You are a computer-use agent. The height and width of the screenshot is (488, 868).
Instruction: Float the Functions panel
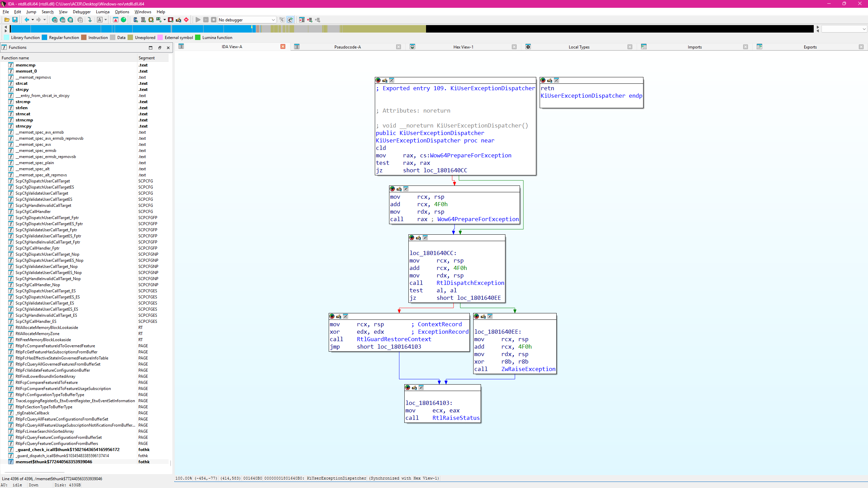click(x=159, y=47)
